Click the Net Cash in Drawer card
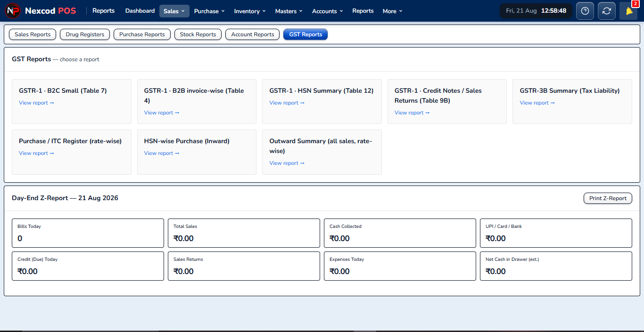Viewport: 644px width, 332px height. click(556, 266)
